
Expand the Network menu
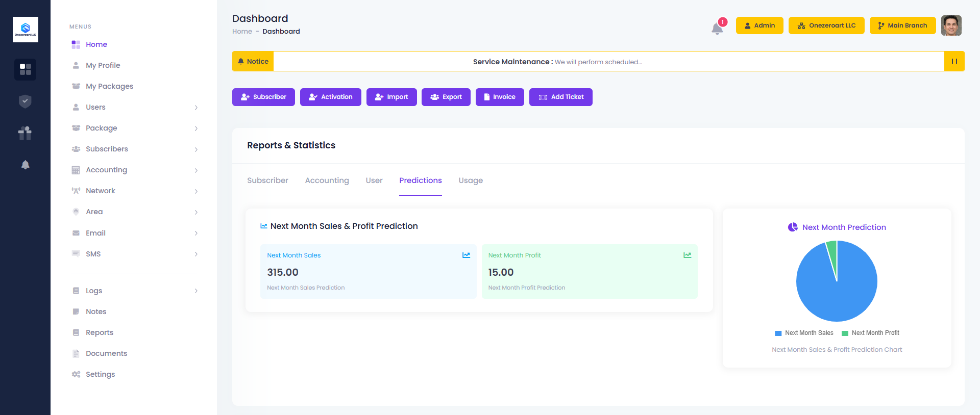point(134,191)
